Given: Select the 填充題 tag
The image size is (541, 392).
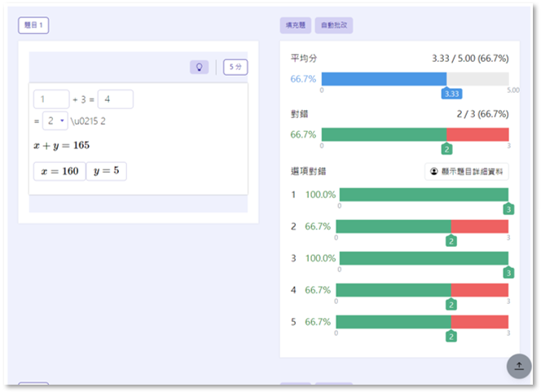Looking at the screenshot, I should [x=295, y=26].
